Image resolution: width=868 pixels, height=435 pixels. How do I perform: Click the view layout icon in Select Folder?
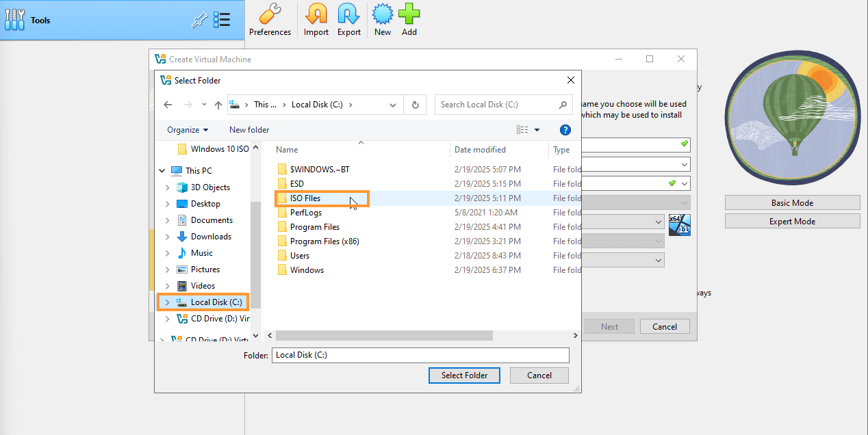pyautogui.click(x=522, y=130)
